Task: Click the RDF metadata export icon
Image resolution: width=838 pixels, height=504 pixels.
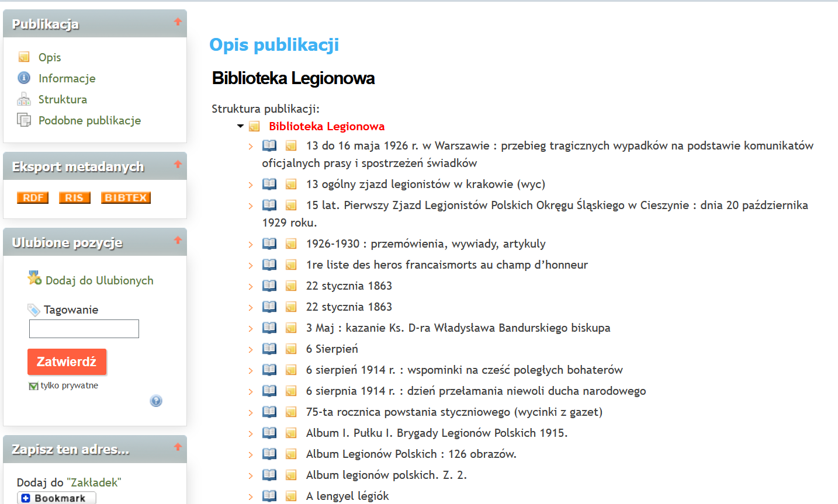Action: click(33, 198)
